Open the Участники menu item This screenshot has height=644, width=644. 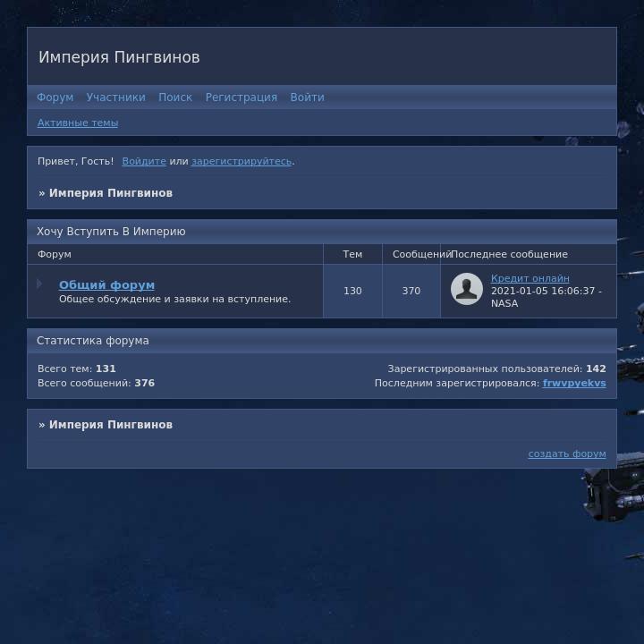(115, 97)
